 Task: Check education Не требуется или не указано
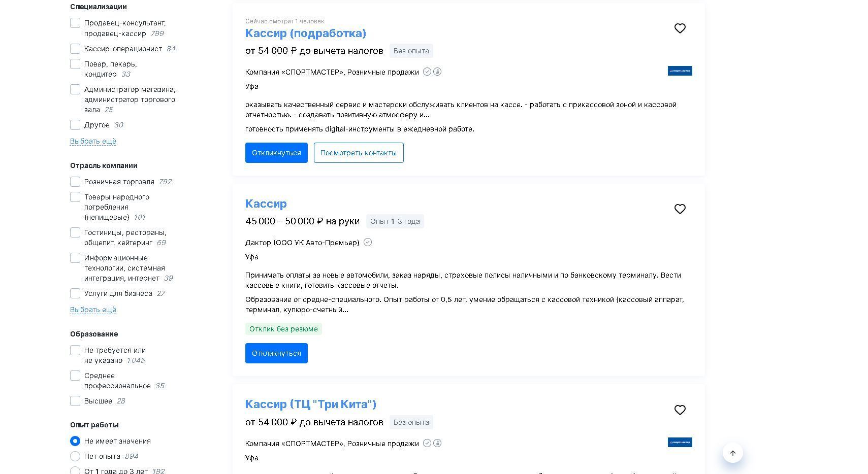click(x=75, y=350)
